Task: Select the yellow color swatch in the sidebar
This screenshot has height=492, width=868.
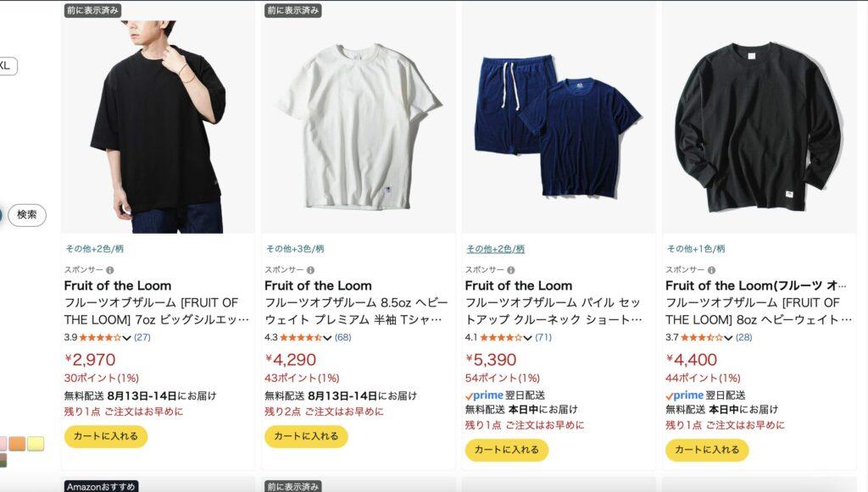Action: (36, 444)
